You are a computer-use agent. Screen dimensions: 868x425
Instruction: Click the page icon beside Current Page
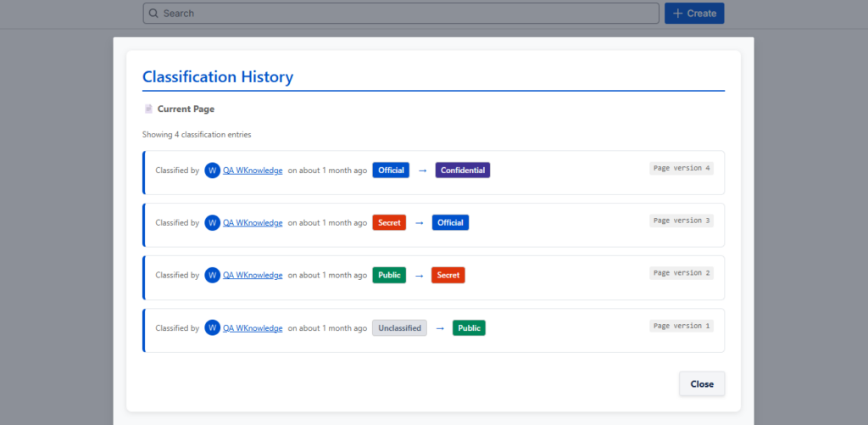148,109
